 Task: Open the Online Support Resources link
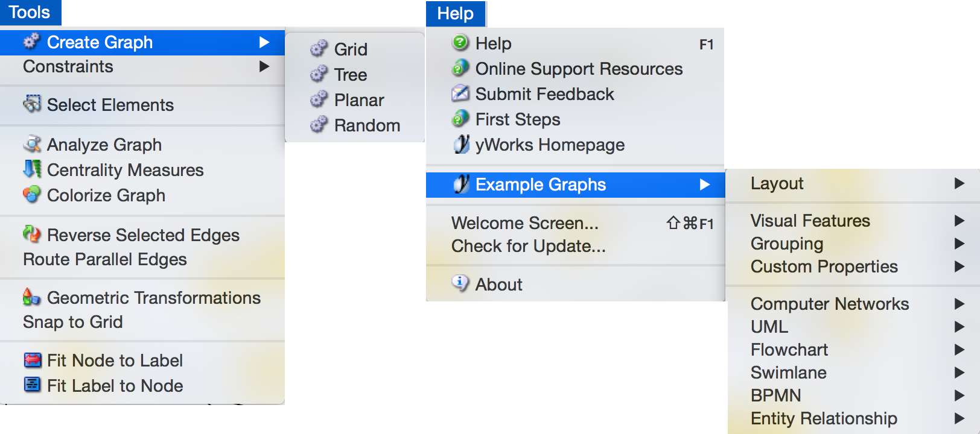(x=579, y=69)
